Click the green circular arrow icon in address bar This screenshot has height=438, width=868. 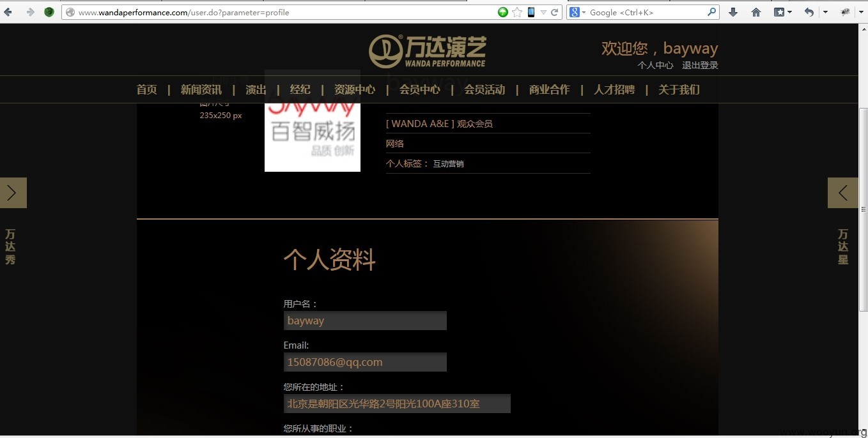[503, 12]
